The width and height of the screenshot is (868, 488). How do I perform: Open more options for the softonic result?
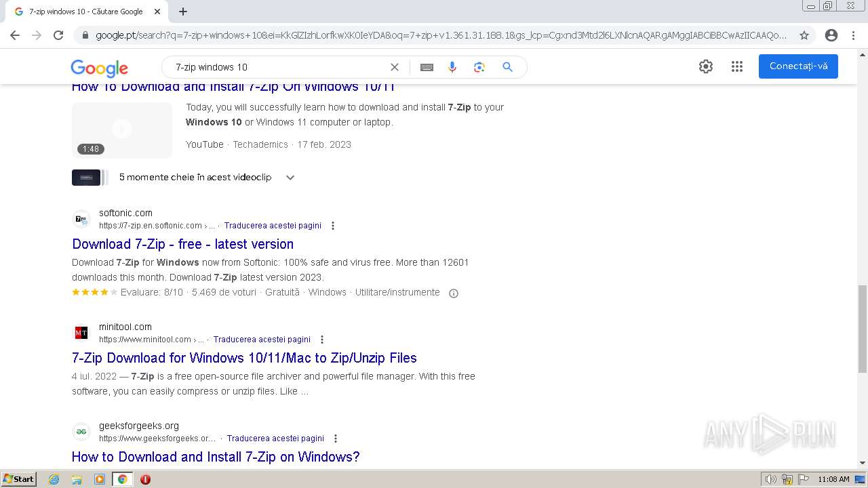click(x=333, y=226)
